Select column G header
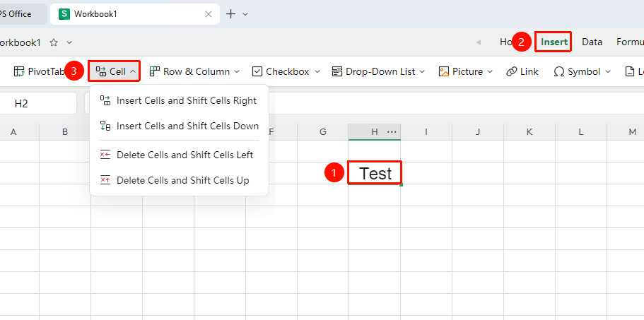Viewport: 644px width, 320px height. click(323, 131)
